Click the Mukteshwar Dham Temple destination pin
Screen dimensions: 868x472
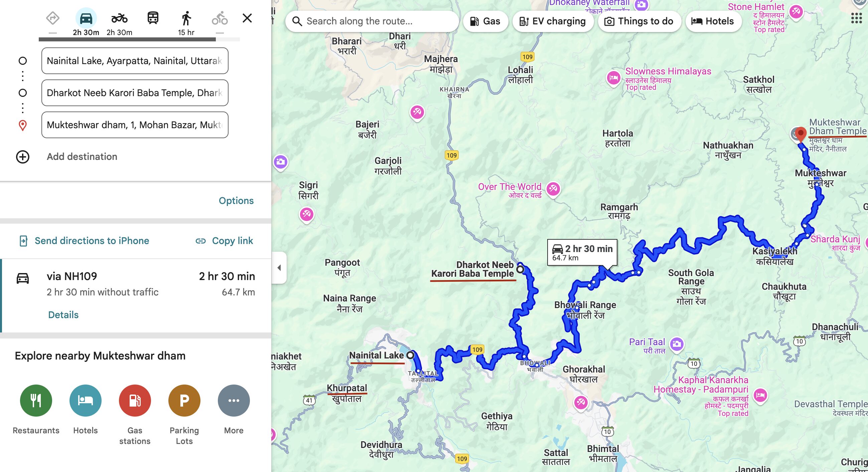[800, 134]
